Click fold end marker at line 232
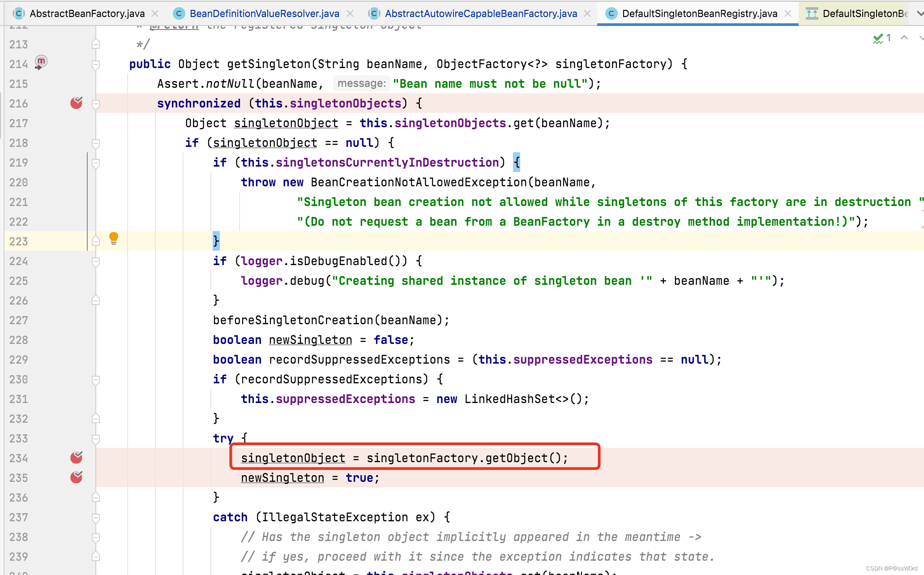 (96, 418)
